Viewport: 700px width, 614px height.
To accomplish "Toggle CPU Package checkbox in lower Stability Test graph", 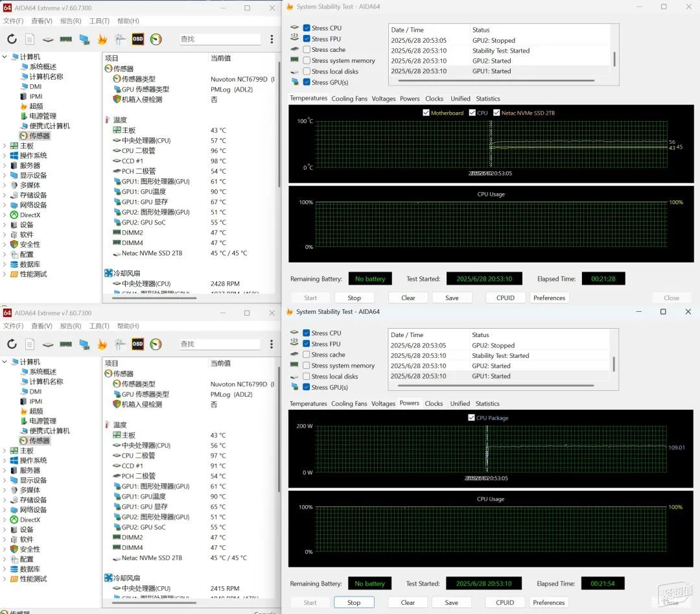I will point(471,418).
